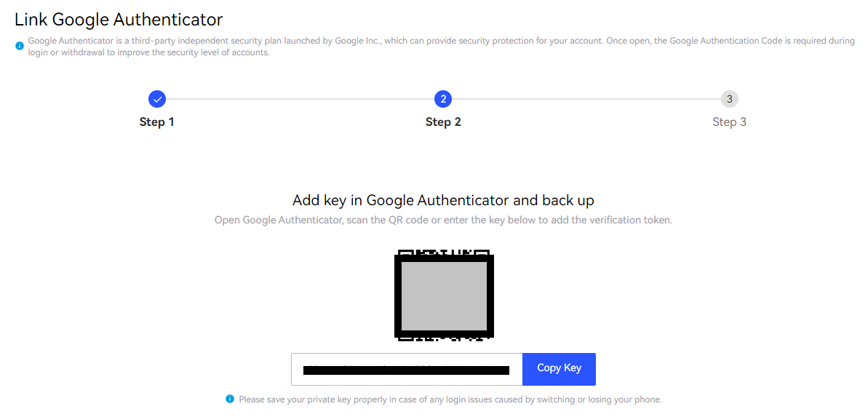
Task: Click the gray Step 3 number circle
Action: click(x=730, y=99)
